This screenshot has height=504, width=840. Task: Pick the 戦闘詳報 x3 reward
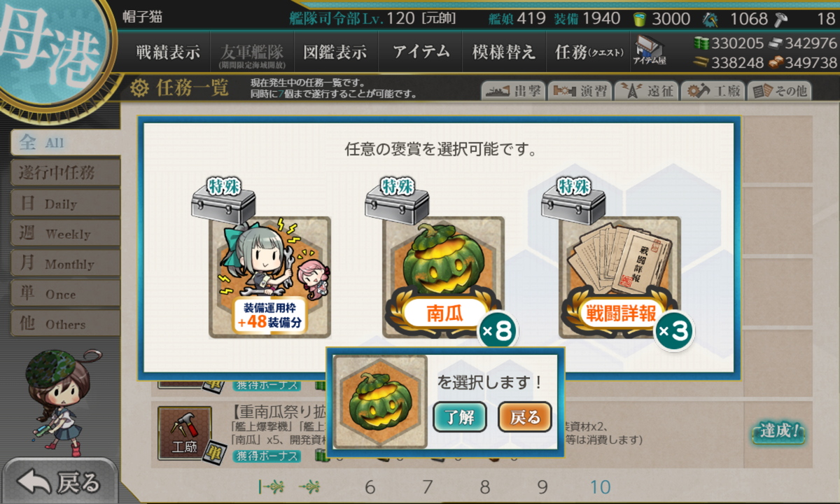(x=619, y=276)
